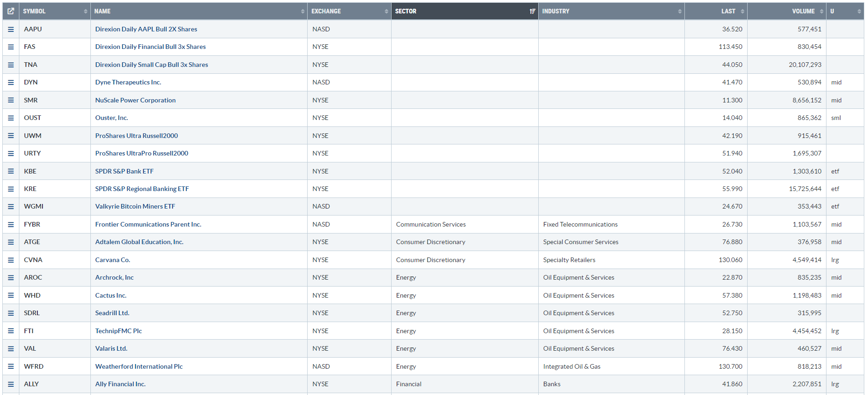Viewport: 868px width, 395px height.
Task: Sort table by LAST price column
Action: (716, 11)
